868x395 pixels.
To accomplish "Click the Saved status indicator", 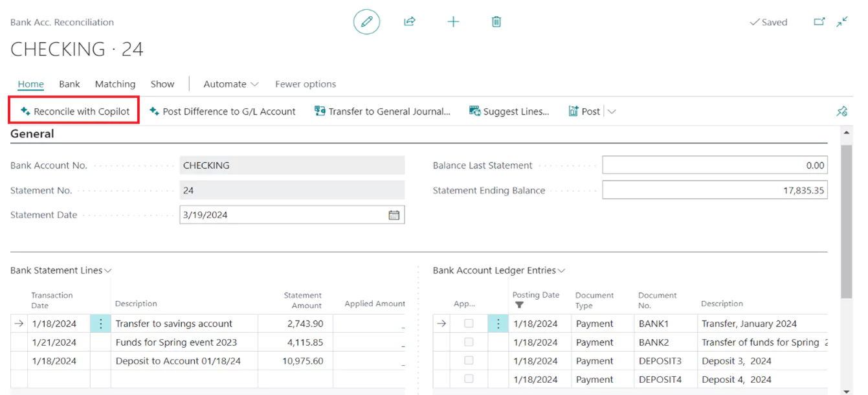I will pos(768,22).
